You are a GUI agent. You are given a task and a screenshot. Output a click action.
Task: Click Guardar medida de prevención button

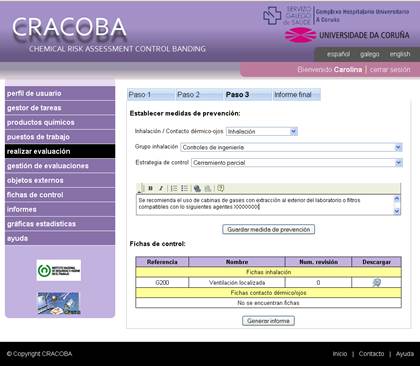click(x=269, y=230)
